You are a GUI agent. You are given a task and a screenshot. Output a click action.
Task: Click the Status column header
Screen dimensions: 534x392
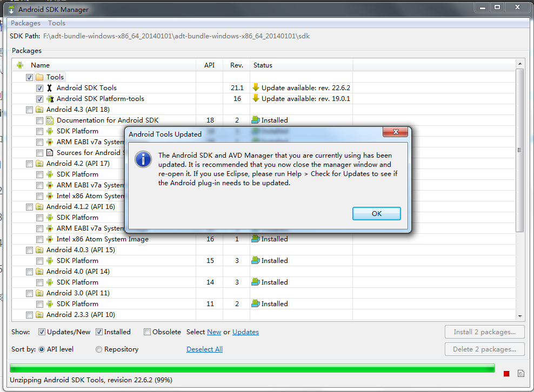pos(302,65)
